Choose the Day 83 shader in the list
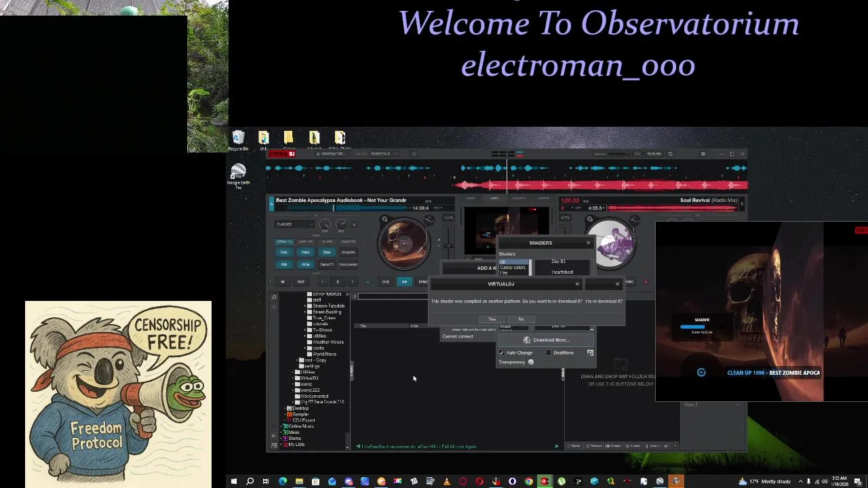The height and width of the screenshot is (488, 868). tap(558, 262)
